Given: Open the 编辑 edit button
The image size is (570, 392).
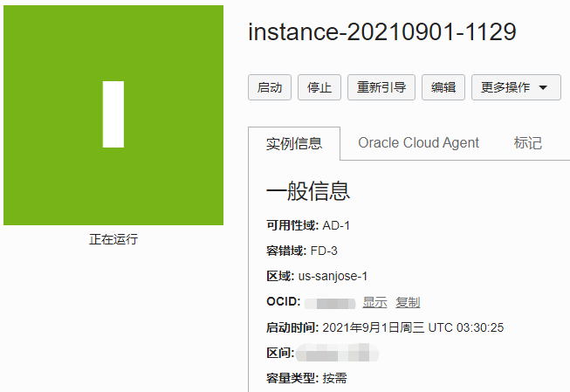Looking at the screenshot, I should (x=443, y=87).
